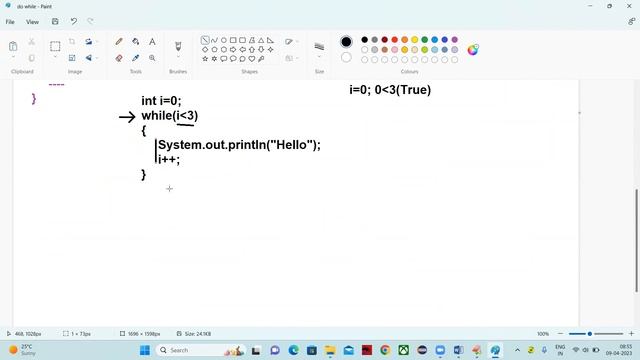Click the taskbar Search box
640x360 pixels.
[200, 350]
